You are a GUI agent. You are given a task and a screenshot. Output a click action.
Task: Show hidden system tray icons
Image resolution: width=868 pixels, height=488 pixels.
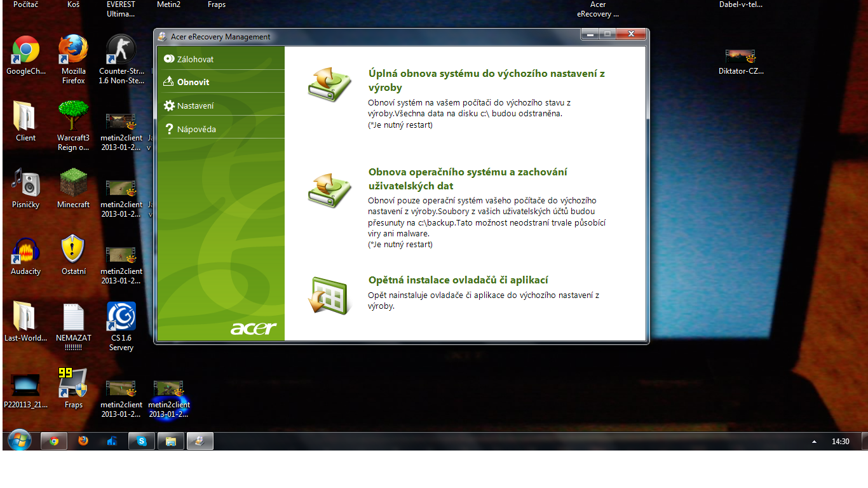815,442
